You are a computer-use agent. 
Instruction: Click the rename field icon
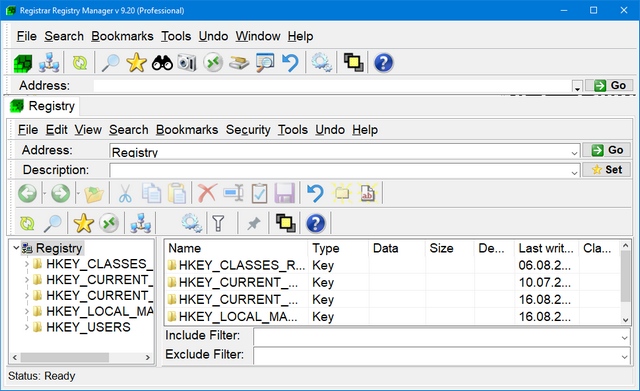point(233,193)
